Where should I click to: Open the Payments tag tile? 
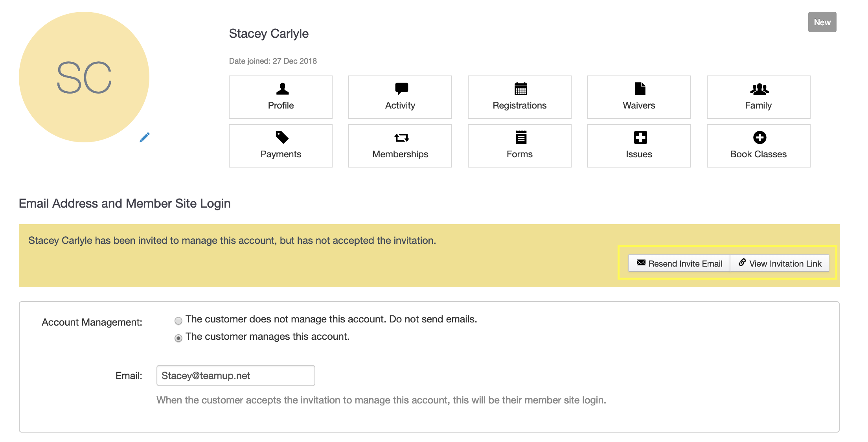pos(281,146)
